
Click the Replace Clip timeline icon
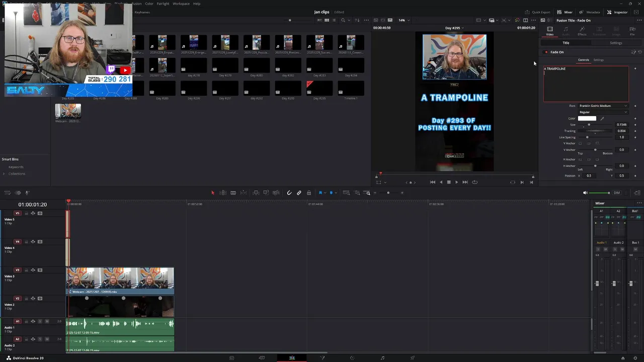coord(276,193)
